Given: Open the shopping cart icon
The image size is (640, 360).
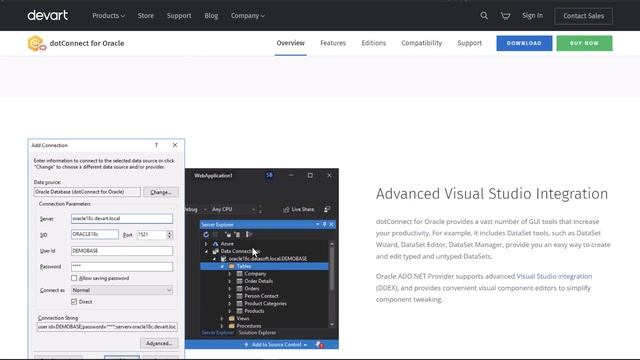Looking at the screenshot, I should pyautogui.click(x=505, y=16).
